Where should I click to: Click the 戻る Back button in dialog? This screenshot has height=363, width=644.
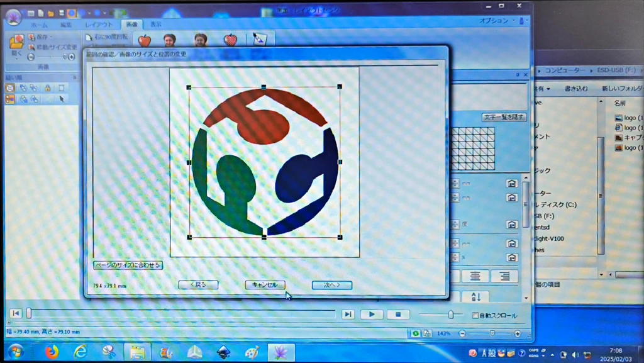point(198,284)
